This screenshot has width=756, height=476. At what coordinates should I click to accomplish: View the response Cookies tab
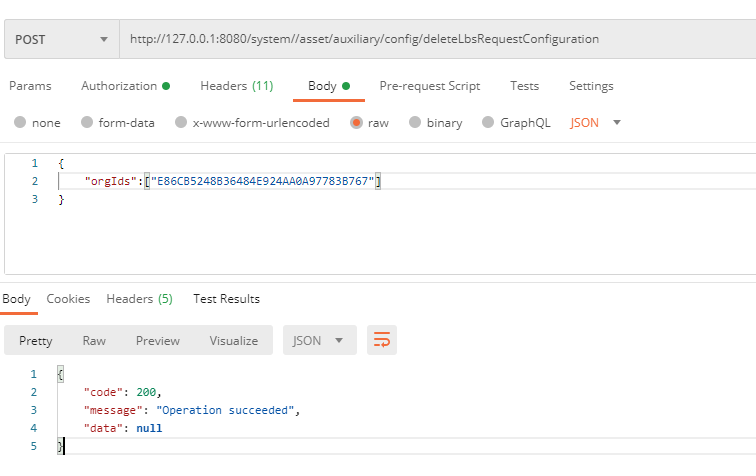point(68,299)
